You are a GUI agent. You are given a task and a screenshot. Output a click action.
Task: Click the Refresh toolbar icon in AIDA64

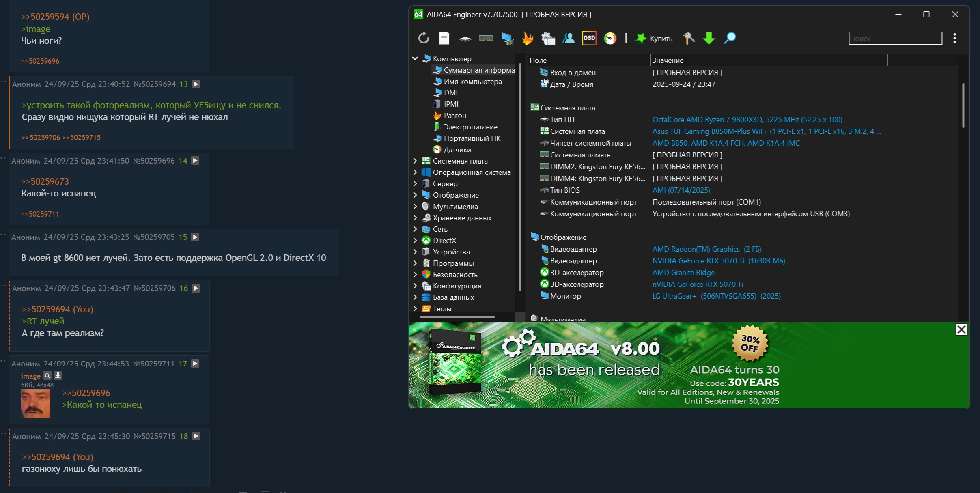pos(423,38)
